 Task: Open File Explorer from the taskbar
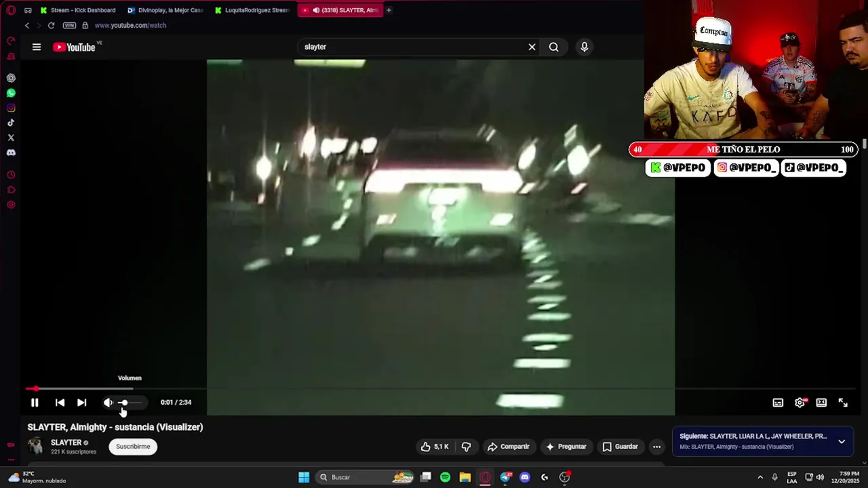[x=465, y=477]
